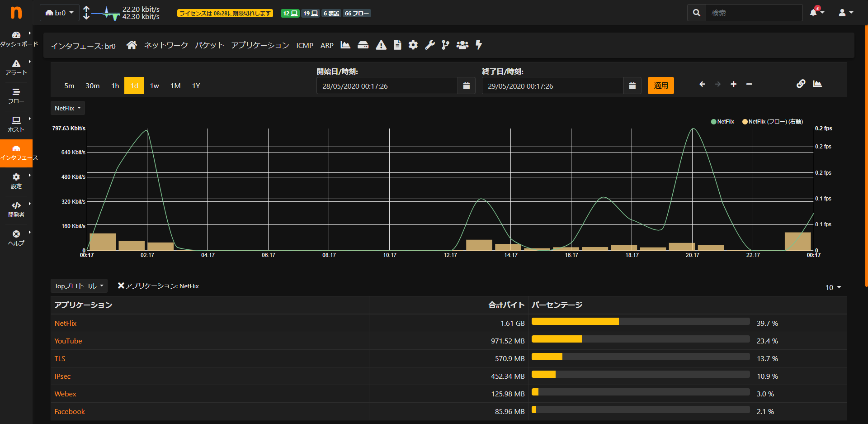This screenshot has height=424, width=868.
Task: Open user account dropdown
Action: coord(846,13)
